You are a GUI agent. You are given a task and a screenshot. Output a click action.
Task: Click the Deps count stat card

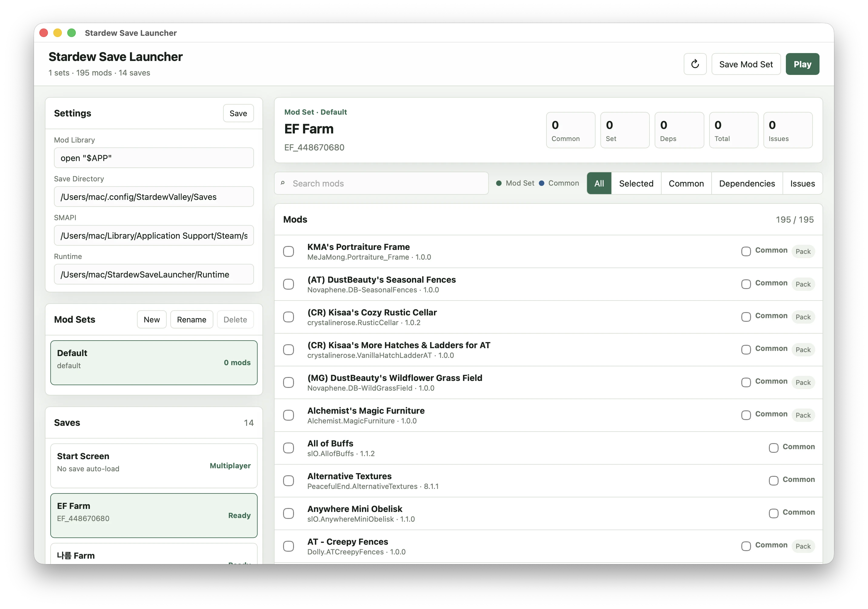coord(679,130)
